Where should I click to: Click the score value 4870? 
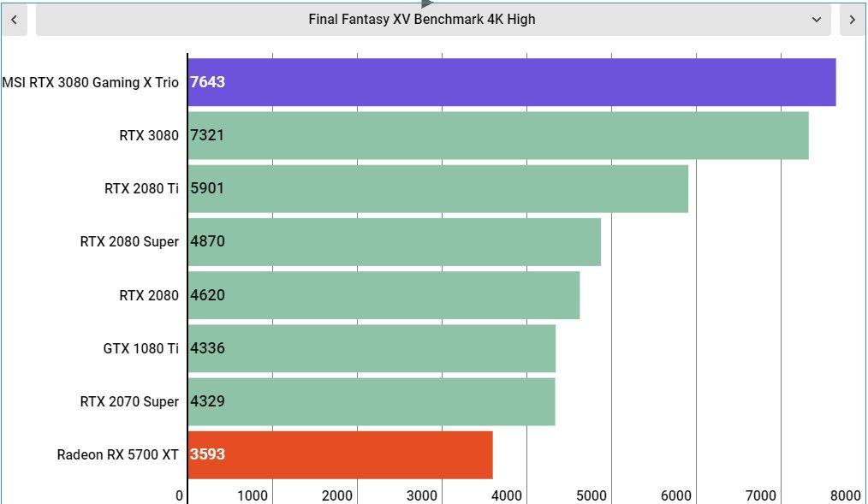pos(208,241)
